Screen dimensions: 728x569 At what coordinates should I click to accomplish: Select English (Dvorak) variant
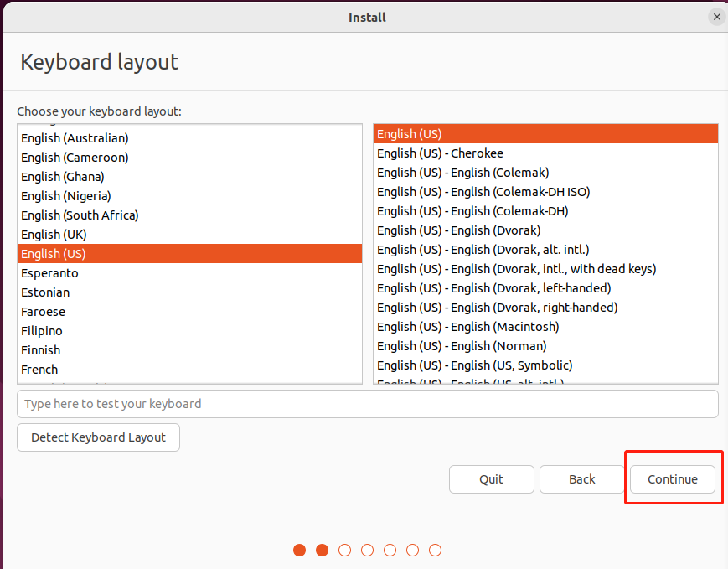(458, 230)
